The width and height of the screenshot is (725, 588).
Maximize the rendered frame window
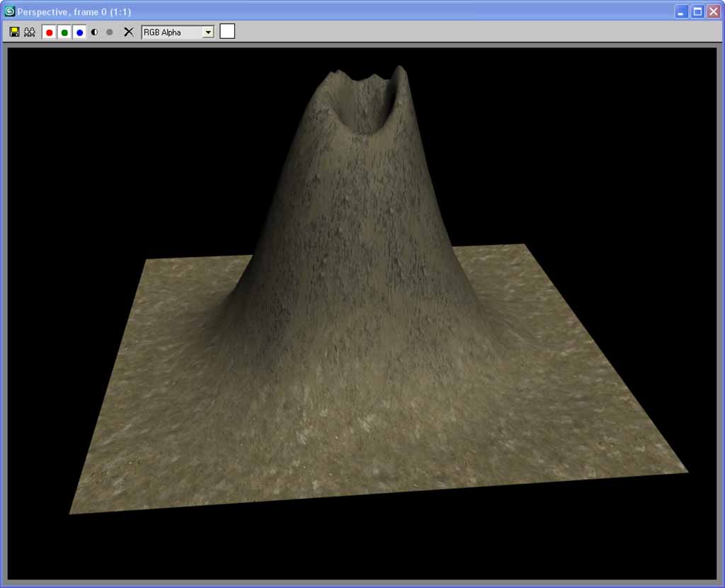[697, 11]
